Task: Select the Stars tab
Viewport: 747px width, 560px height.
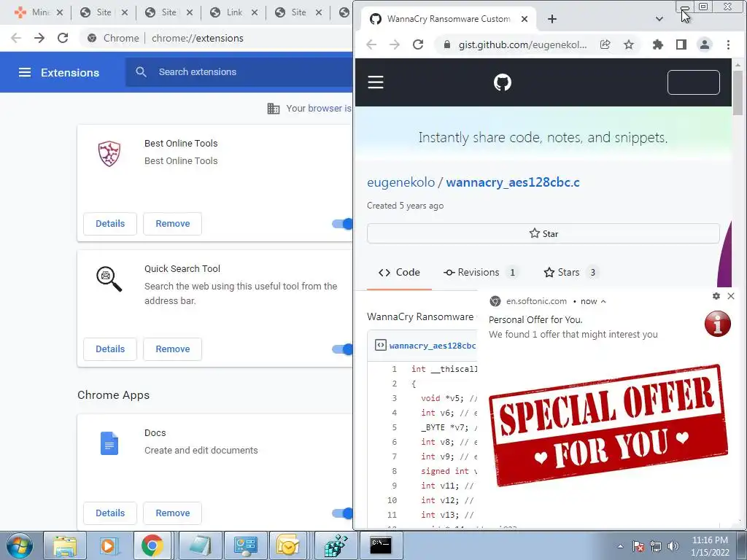Action: [570, 273]
